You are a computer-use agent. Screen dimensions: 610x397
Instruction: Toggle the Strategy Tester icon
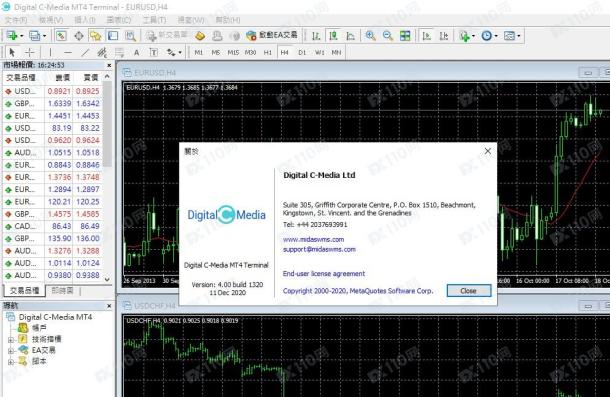[x=130, y=36]
